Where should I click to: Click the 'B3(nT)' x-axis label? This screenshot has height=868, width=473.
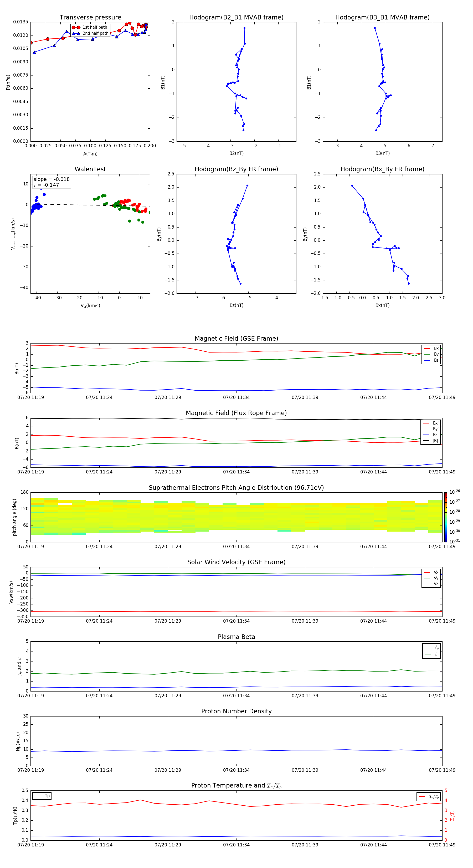pyautogui.click(x=382, y=153)
